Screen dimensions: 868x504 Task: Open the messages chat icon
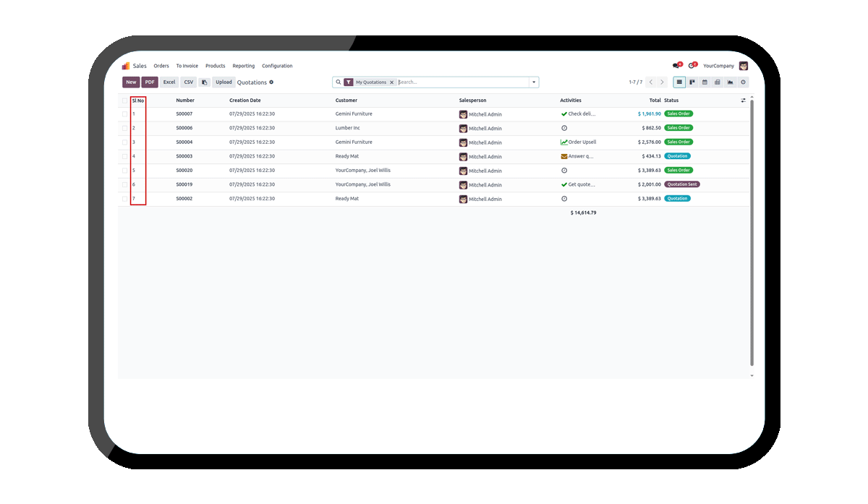click(676, 66)
